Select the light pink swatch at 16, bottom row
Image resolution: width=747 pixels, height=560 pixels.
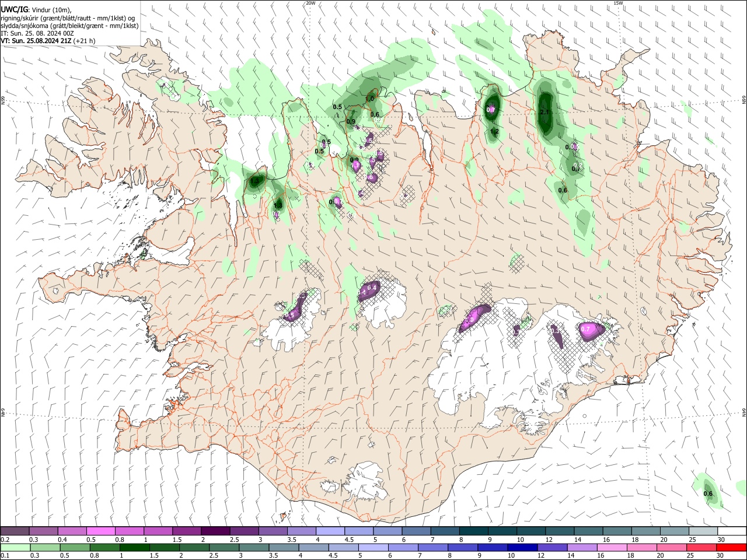[613, 547]
